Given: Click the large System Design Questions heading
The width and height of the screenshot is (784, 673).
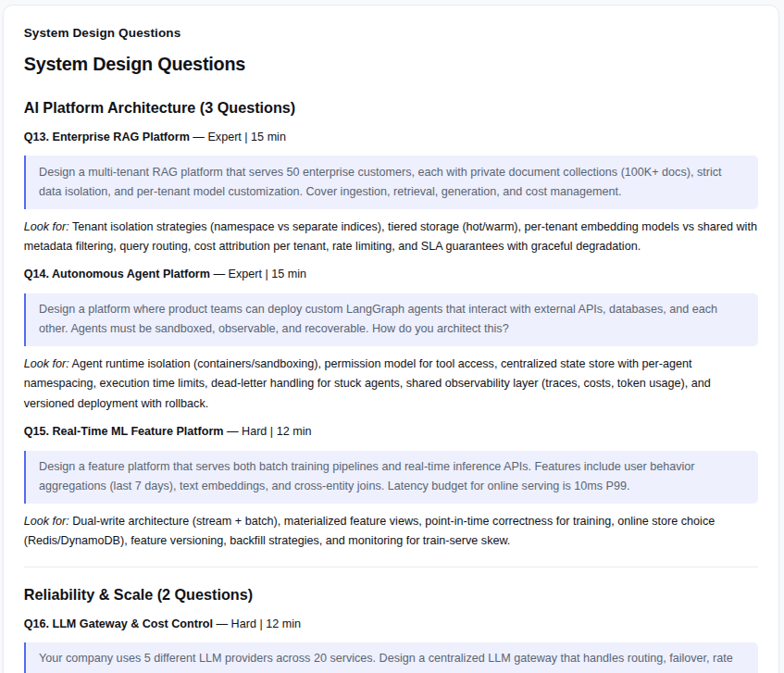Looking at the screenshot, I should pyautogui.click(x=134, y=64).
